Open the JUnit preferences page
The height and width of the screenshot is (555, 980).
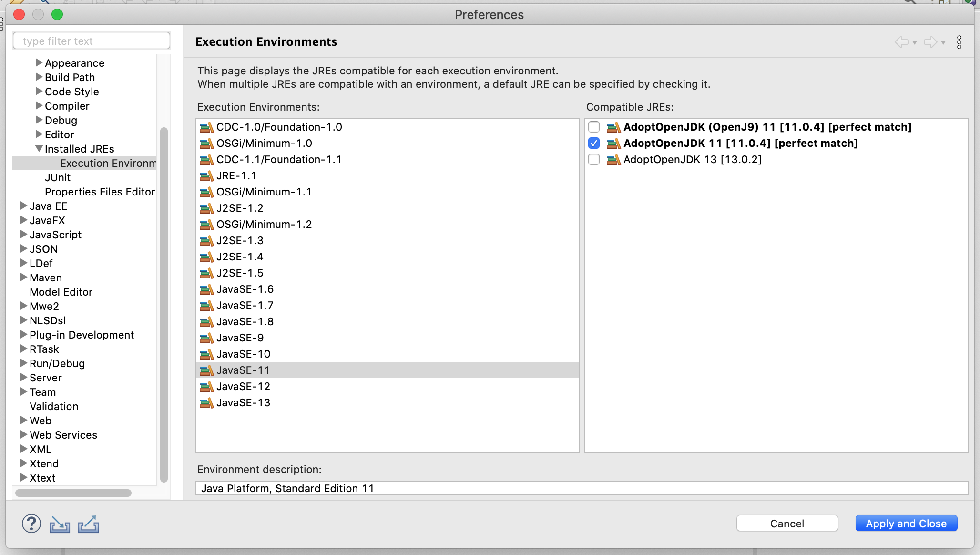coord(58,177)
